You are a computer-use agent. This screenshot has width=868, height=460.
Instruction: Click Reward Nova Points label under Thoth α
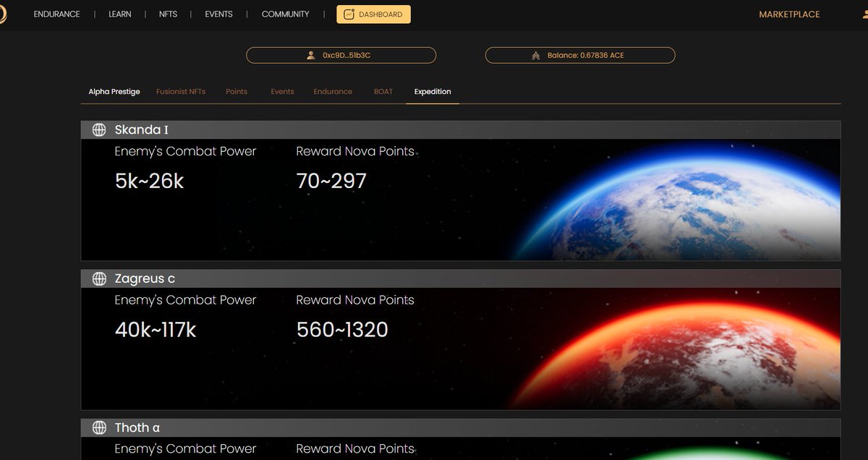tap(355, 449)
